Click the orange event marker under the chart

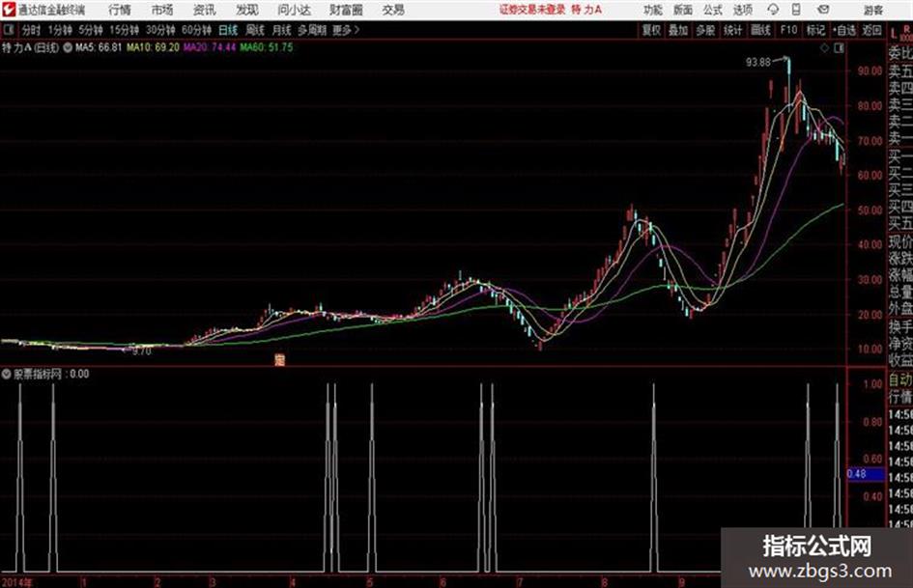click(279, 360)
